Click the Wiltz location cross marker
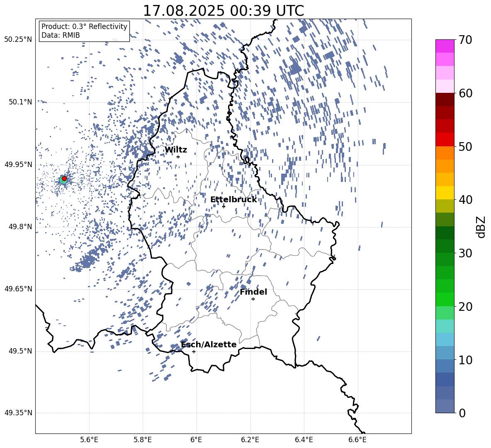The width and height of the screenshot is (491, 448). point(178,157)
